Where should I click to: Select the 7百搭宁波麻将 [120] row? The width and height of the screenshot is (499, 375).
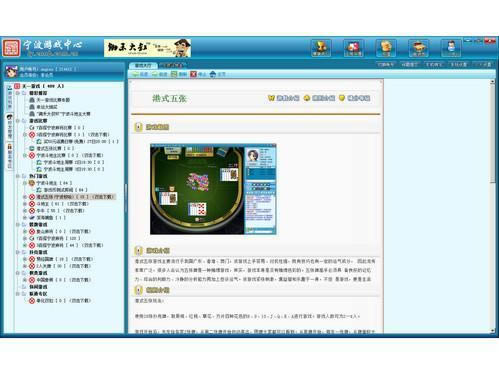58,238
